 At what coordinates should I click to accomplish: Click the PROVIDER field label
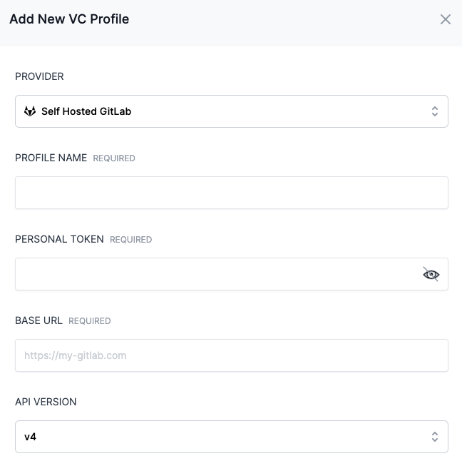[39, 76]
